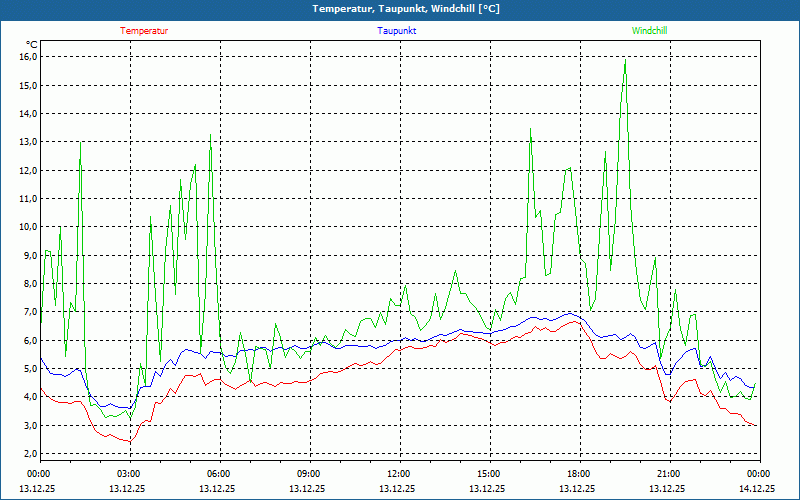Select the 18:00 time axis label
This screenshot has height=500, width=800.
[x=579, y=474]
